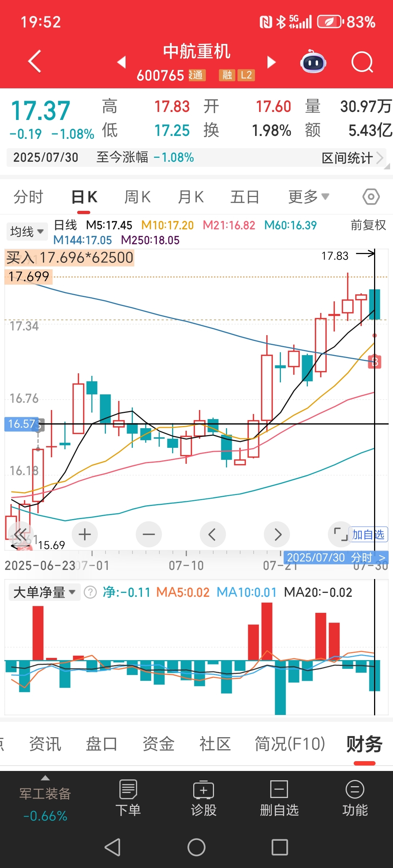Open the 均线 indicator dropdown

(x=27, y=232)
